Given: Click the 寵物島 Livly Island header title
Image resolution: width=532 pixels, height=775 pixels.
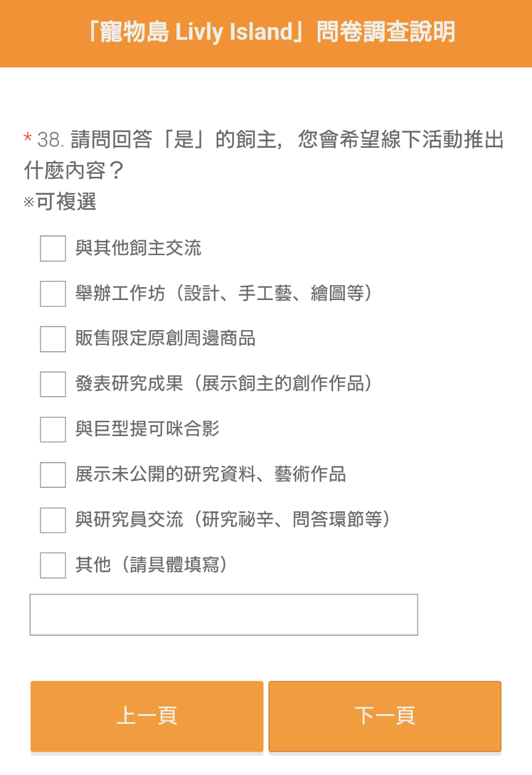Looking at the screenshot, I should pos(271,32).
